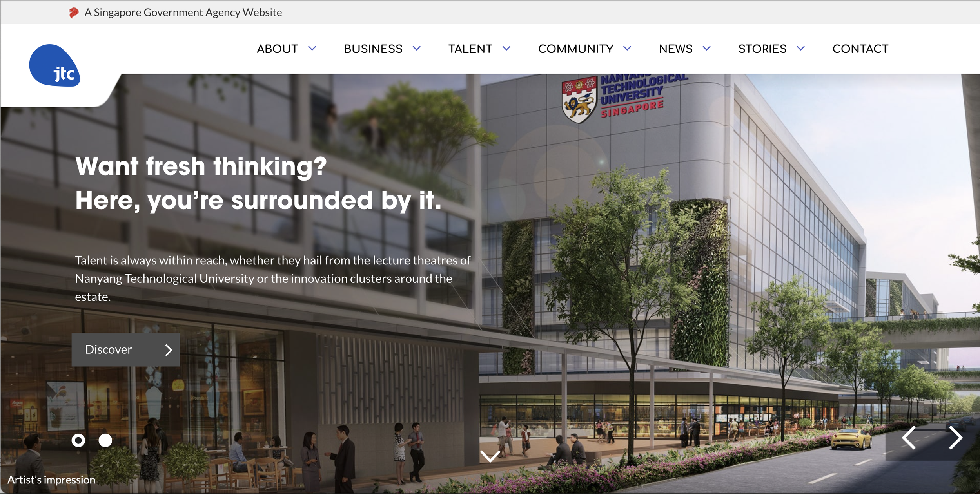Go to the previous carousel slide arrow

(909, 438)
